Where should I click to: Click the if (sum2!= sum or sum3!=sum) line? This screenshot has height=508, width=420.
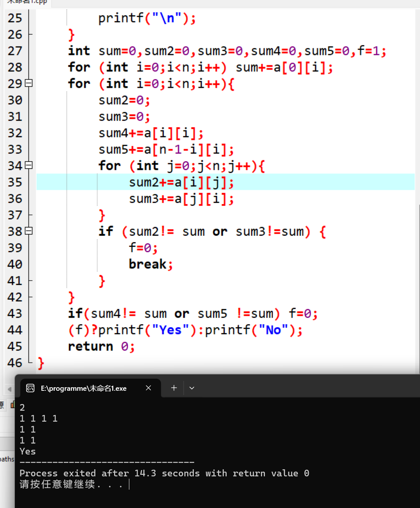(x=212, y=232)
